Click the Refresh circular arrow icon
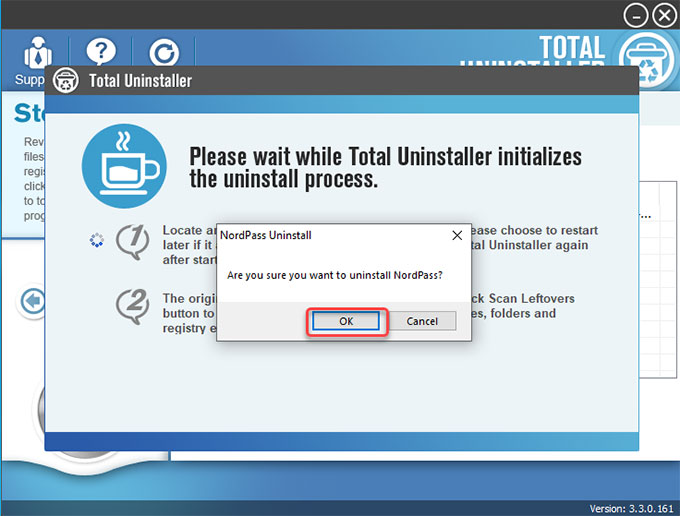The width and height of the screenshot is (680, 516). (164, 53)
